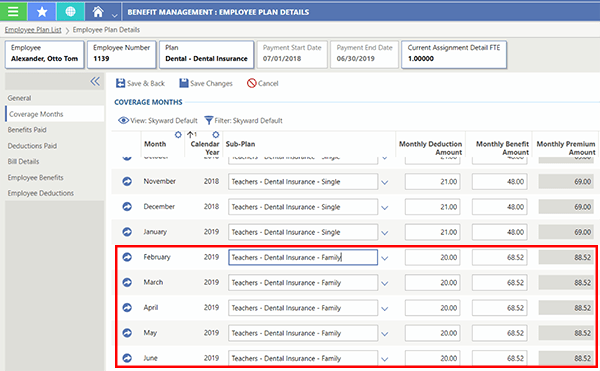Open the December Sub-Plan dropdown arrow
This screenshot has height=371, width=600.
[385, 208]
